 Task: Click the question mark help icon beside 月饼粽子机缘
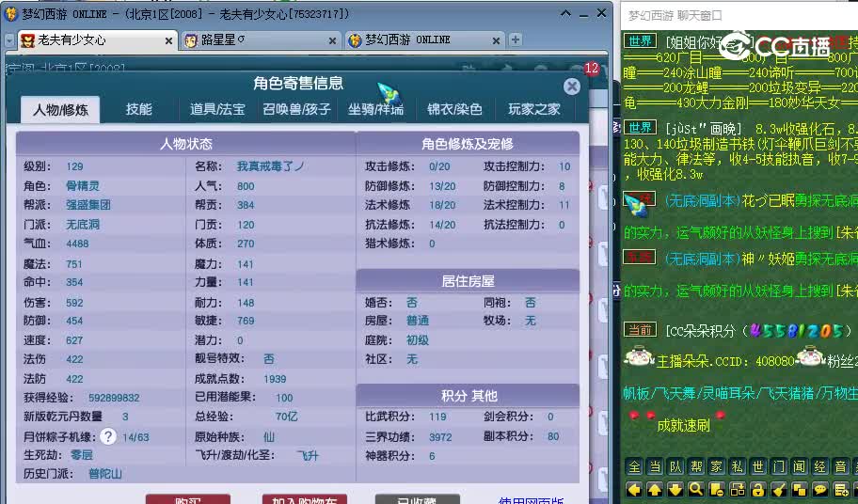tap(109, 436)
